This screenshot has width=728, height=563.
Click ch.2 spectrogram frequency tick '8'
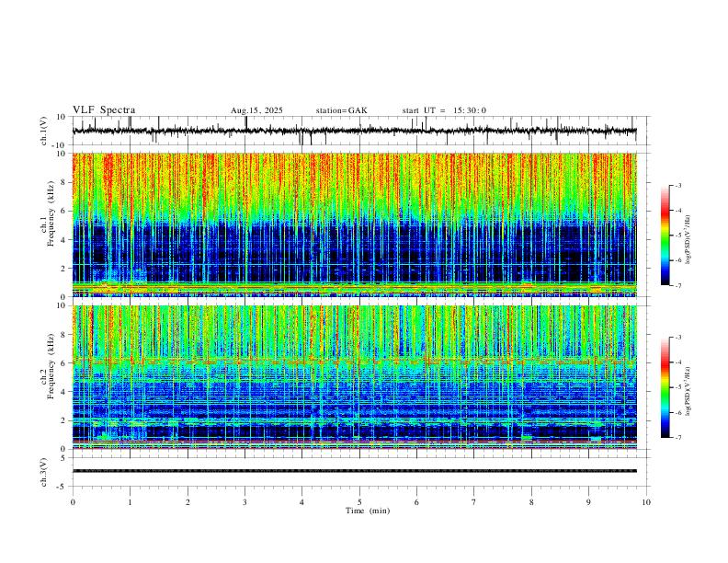(x=64, y=335)
